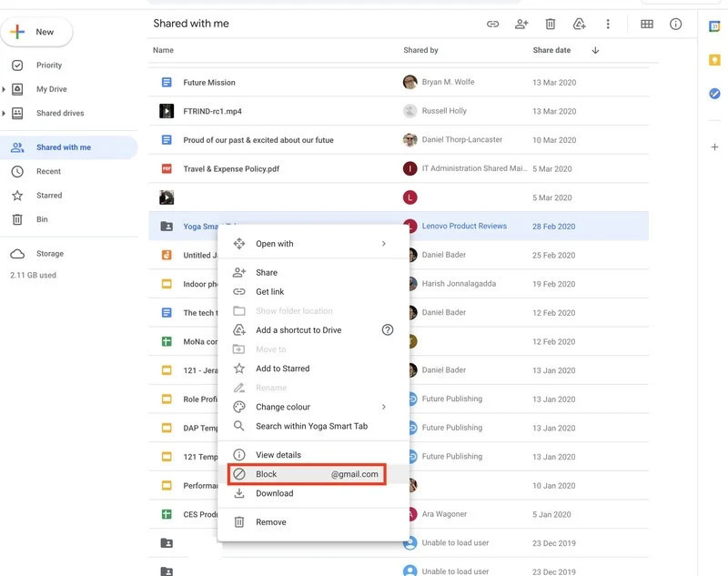Choose Get link from the context menu
This screenshot has height=576, width=728.
tap(313, 291)
